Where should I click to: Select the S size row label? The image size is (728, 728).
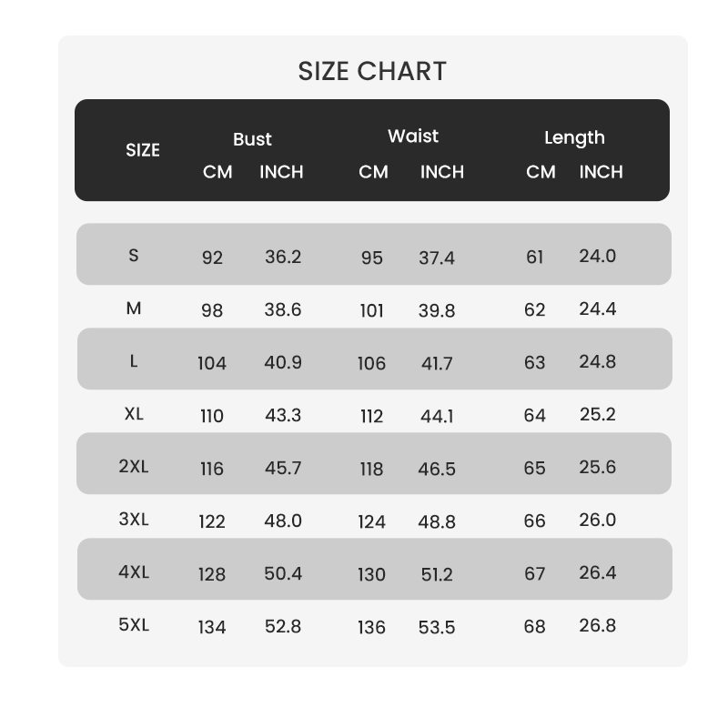click(133, 256)
